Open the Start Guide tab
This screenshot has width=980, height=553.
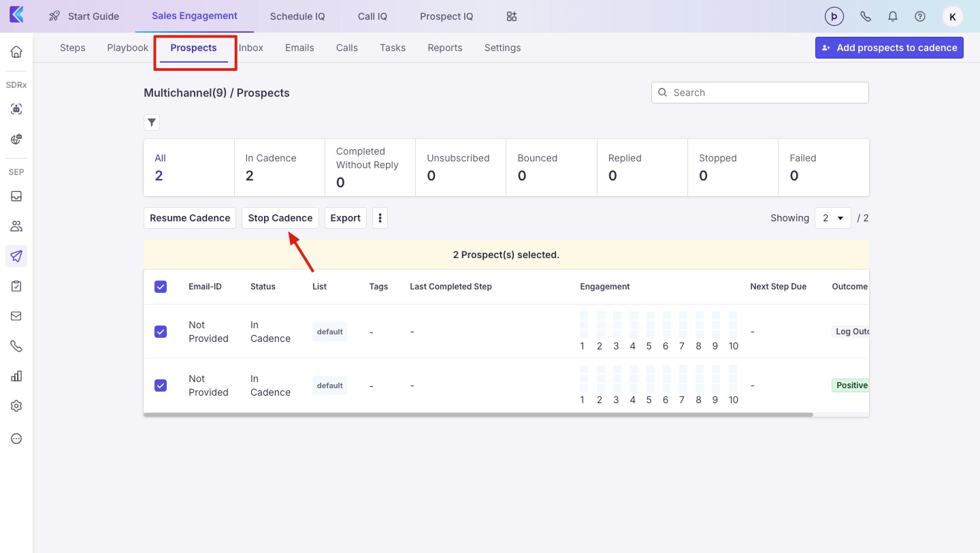click(84, 16)
